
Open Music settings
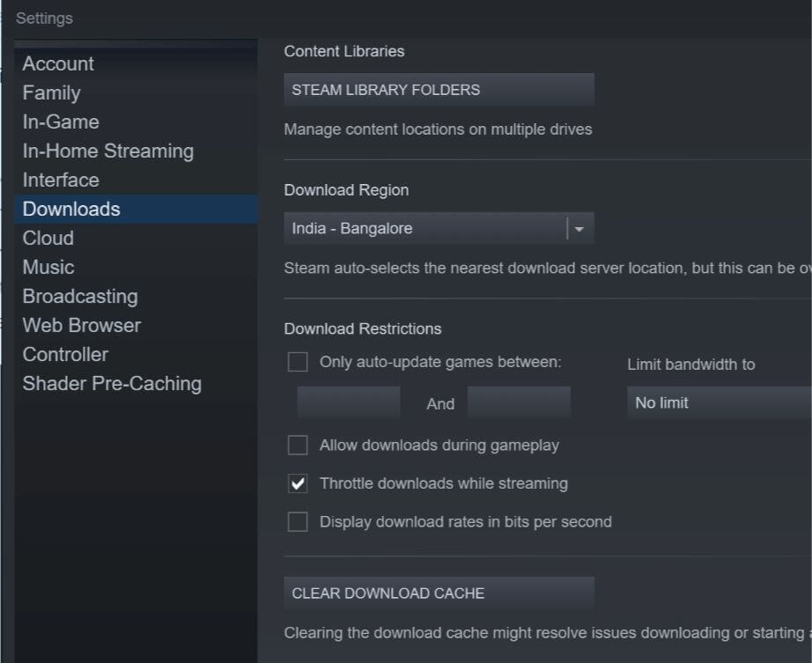[x=48, y=267]
